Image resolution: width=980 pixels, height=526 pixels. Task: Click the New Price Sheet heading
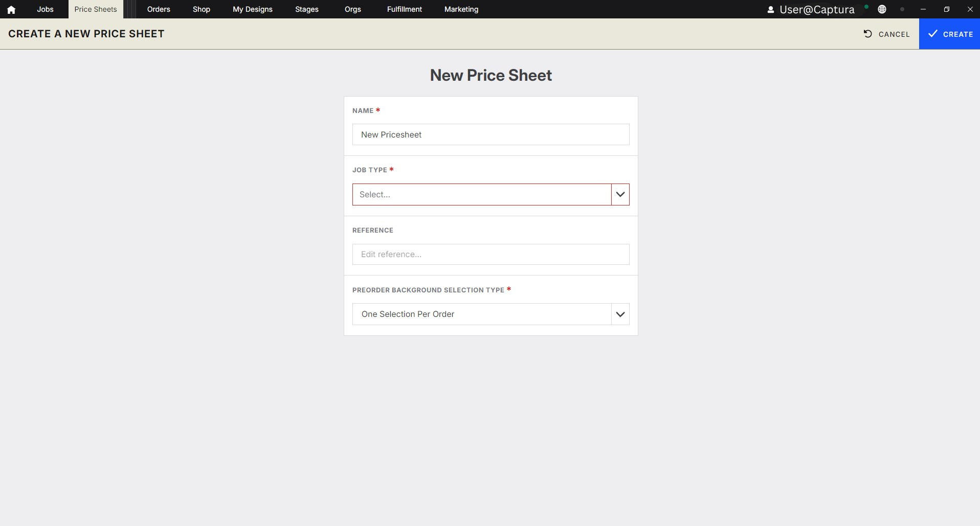[491, 75]
